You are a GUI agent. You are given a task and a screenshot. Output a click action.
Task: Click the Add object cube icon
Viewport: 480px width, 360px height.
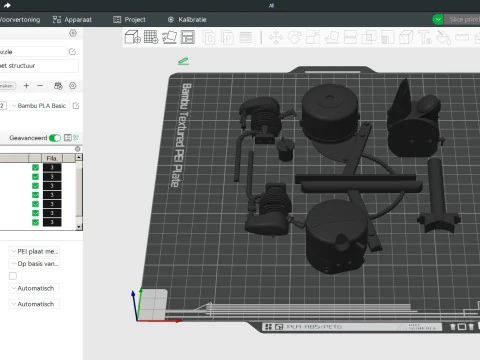click(133, 37)
